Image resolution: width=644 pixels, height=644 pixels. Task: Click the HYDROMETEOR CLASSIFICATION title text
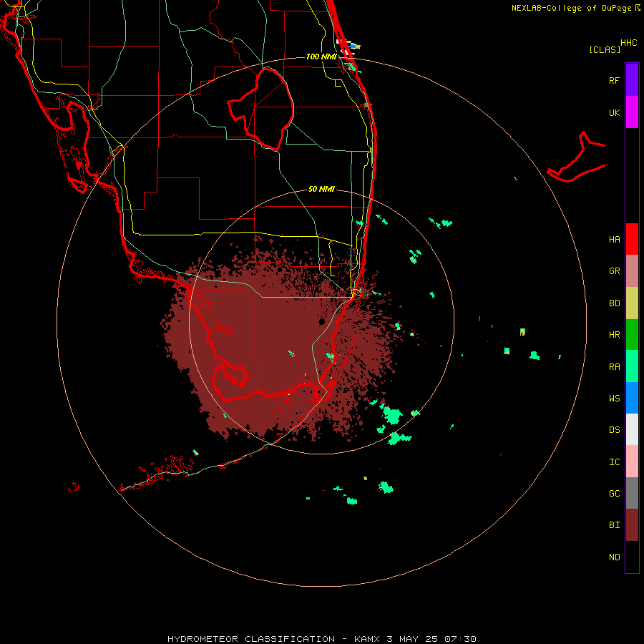[x=251, y=639]
